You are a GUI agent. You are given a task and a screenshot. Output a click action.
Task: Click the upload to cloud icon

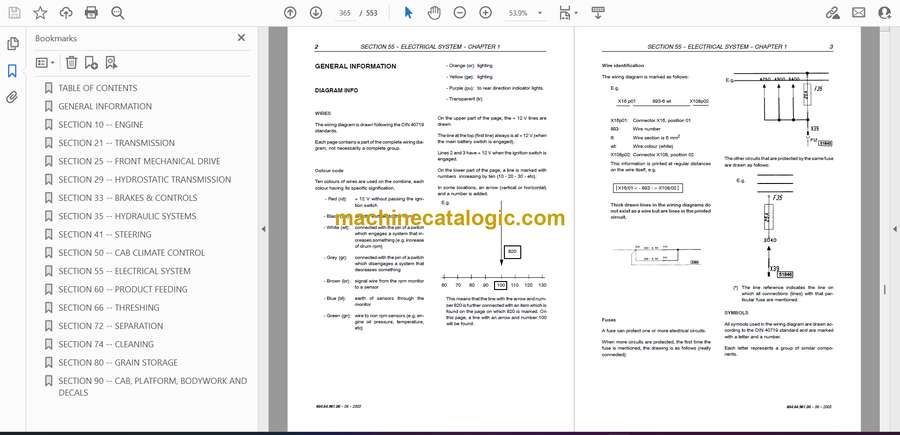(x=66, y=13)
